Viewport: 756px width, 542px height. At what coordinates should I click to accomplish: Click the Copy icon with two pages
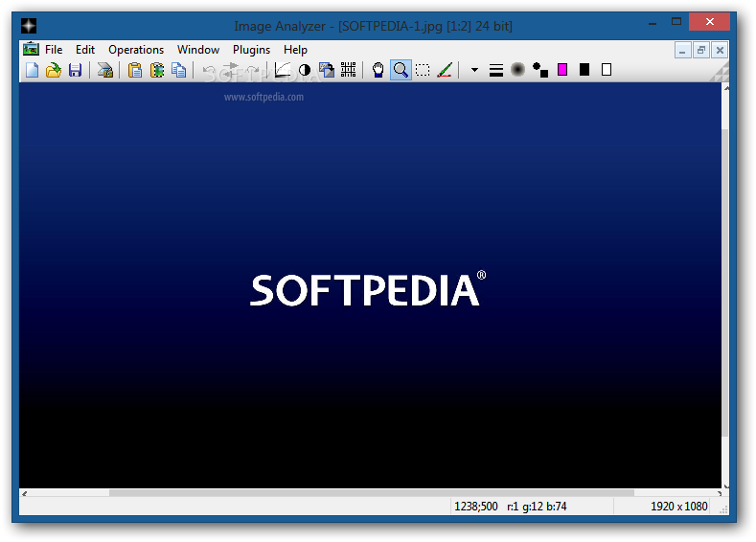coord(179,70)
